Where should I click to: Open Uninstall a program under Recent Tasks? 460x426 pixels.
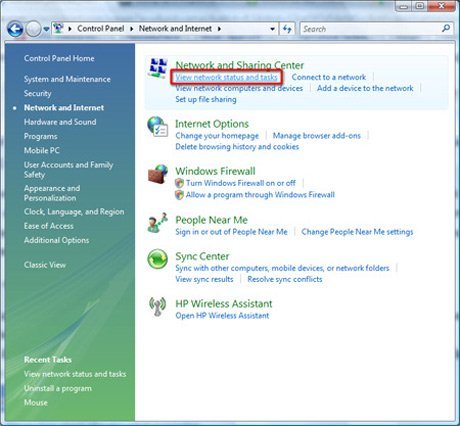pos(58,388)
